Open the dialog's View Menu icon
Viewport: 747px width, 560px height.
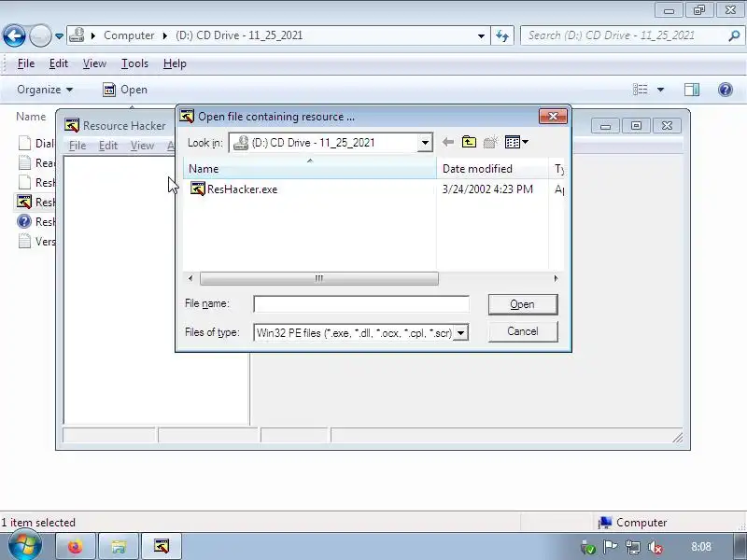point(516,142)
